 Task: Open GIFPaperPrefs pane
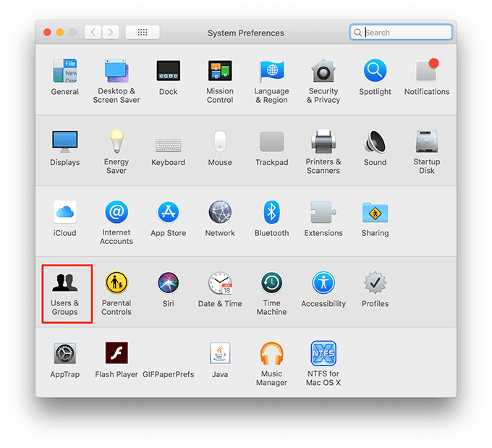(x=168, y=374)
